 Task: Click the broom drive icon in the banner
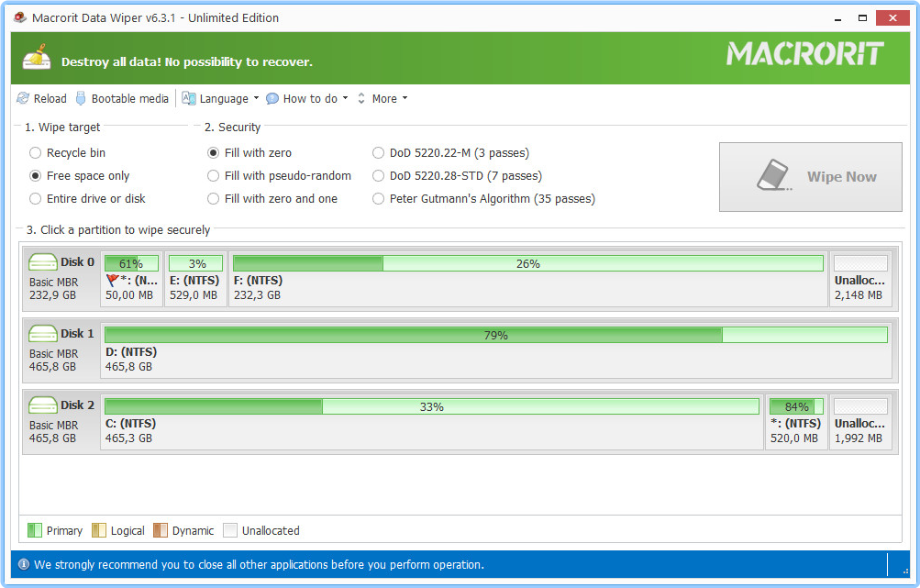point(37,57)
